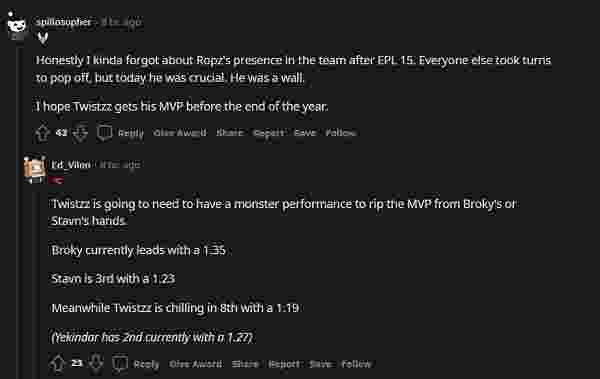This screenshot has height=379, width=600.
Task: Give Award to spillosopher's comment
Action: (x=180, y=133)
